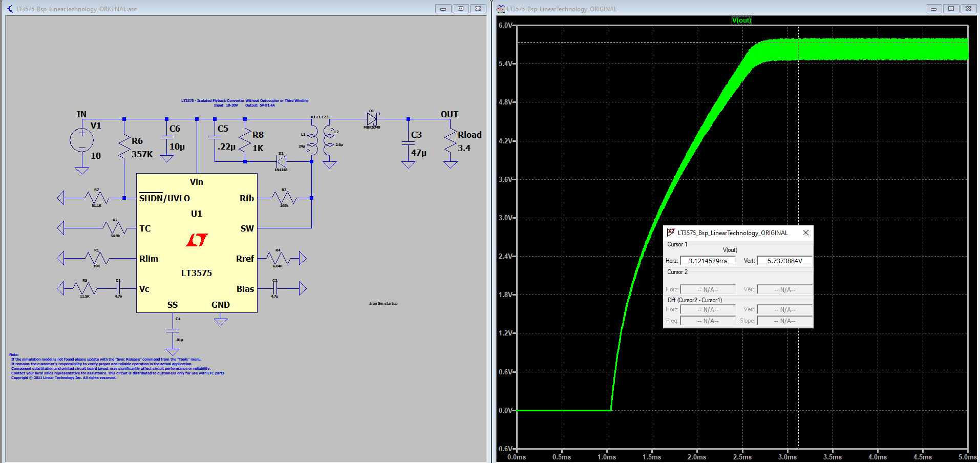
Task: Select the V1 voltage source symbol
Action: [x=82, y=140]
